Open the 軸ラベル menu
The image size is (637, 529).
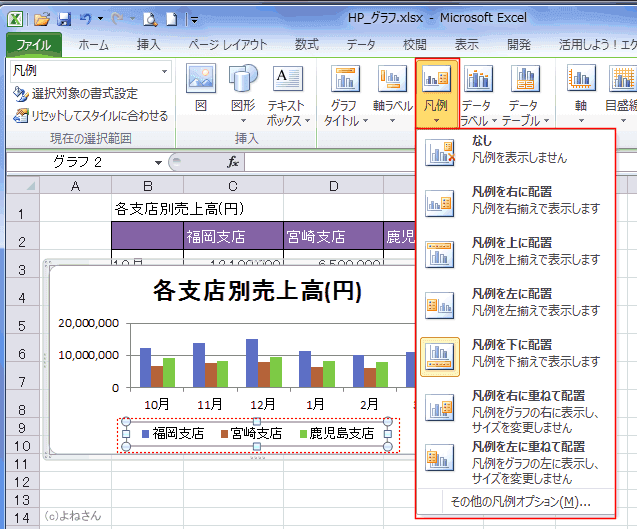point(392,94)
